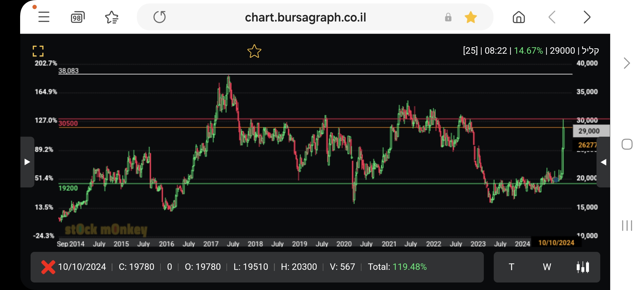Enter chart fullscreen with yellow corners icon

click(38, 51)
